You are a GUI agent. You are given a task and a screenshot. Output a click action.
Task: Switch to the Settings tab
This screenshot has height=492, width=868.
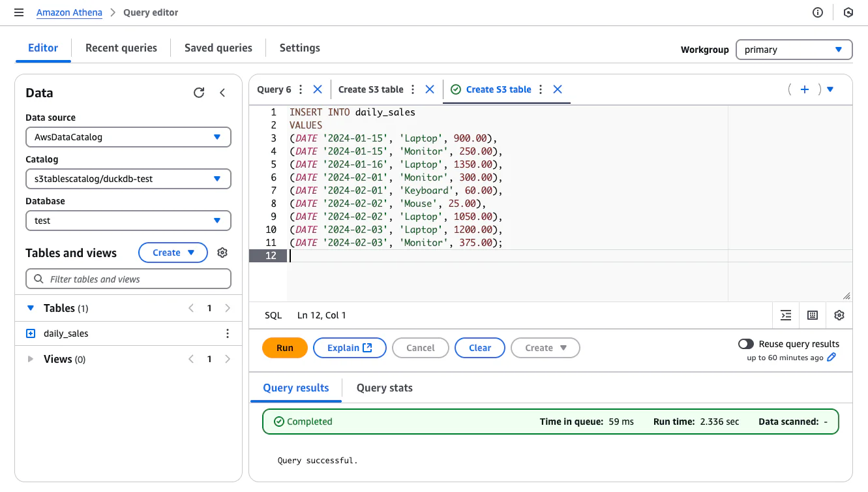click(x=300, y=48)
